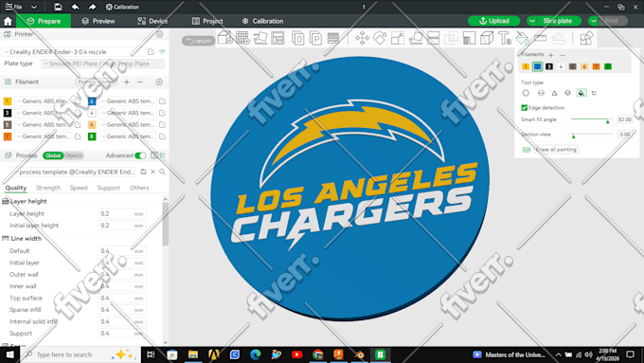Open the Plate type dropdown
This screenshot has width=644, height=363.
tap(102, 64)
